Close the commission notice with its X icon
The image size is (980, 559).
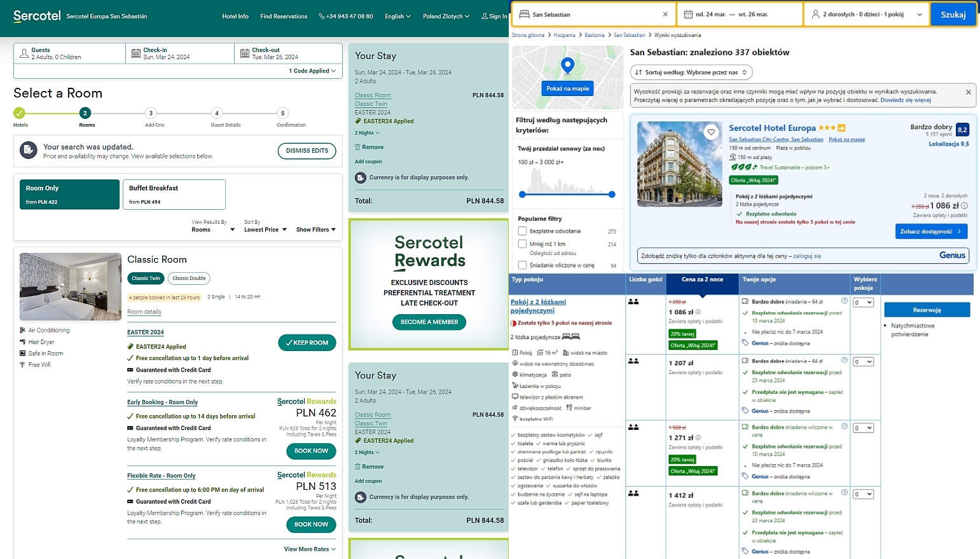969,92
